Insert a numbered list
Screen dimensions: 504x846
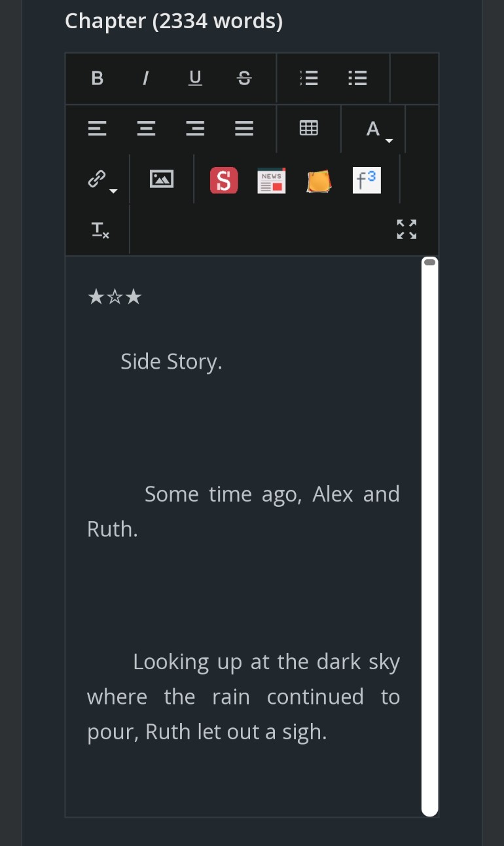[309, 79]
